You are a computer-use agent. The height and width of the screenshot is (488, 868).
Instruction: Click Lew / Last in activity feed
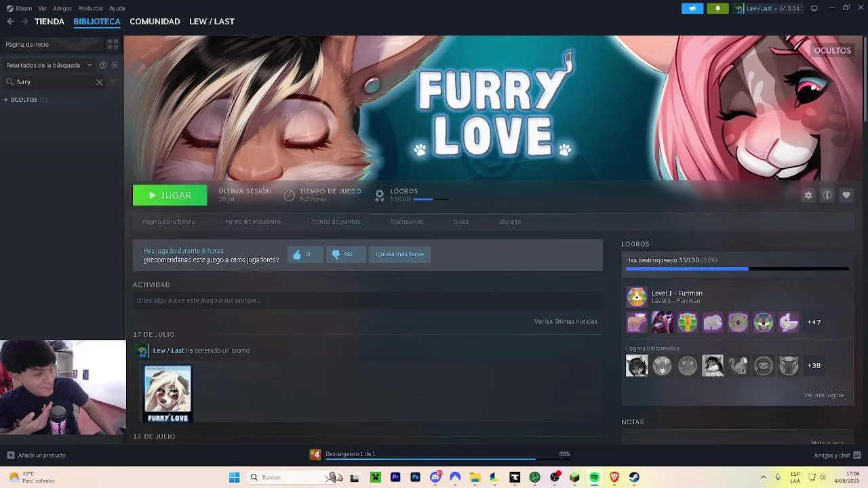[x=168, y=350]
